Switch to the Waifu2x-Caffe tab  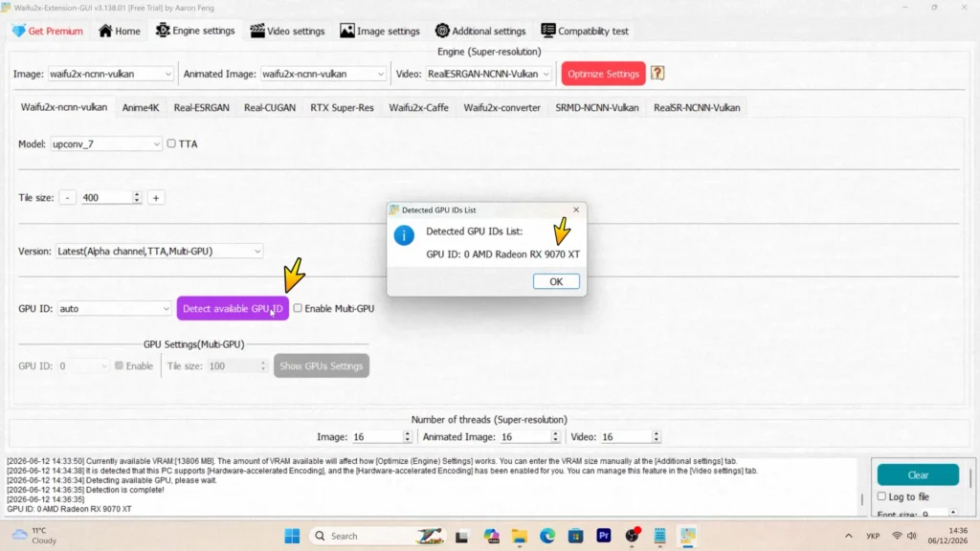click(419, 107)
